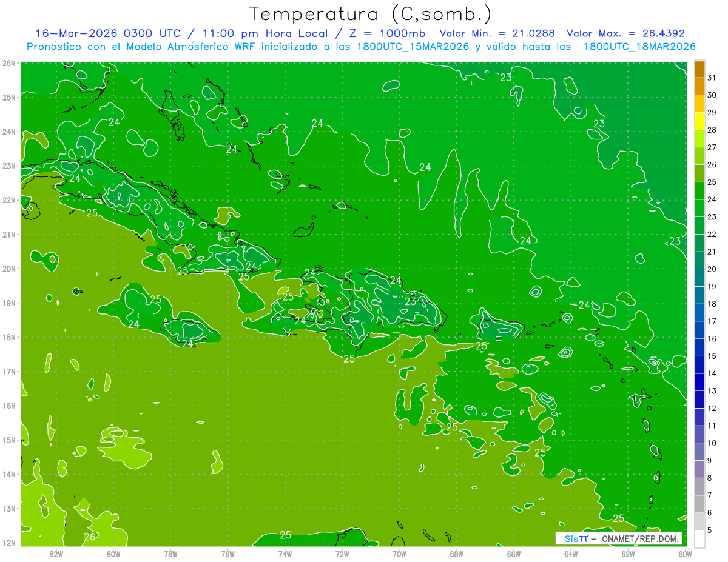Image resolution: width=728 pixels, height=562 pixels.
Task: Click legend value 27 on the color bar
Action: 712,147
